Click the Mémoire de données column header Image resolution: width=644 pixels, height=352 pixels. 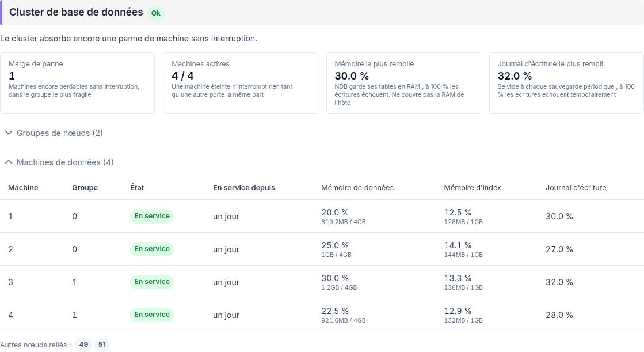point(357,187)
